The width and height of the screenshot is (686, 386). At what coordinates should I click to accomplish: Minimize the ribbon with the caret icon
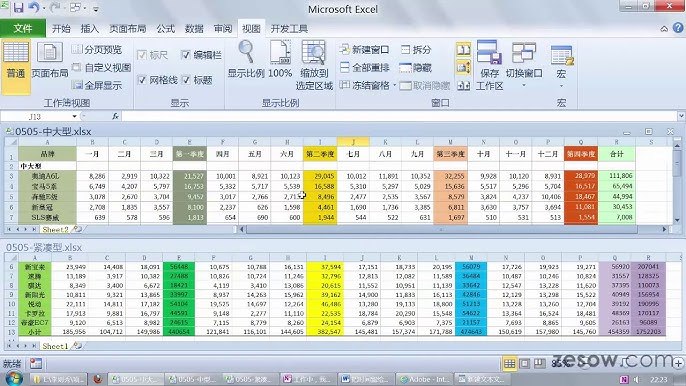tap(664, 29)
